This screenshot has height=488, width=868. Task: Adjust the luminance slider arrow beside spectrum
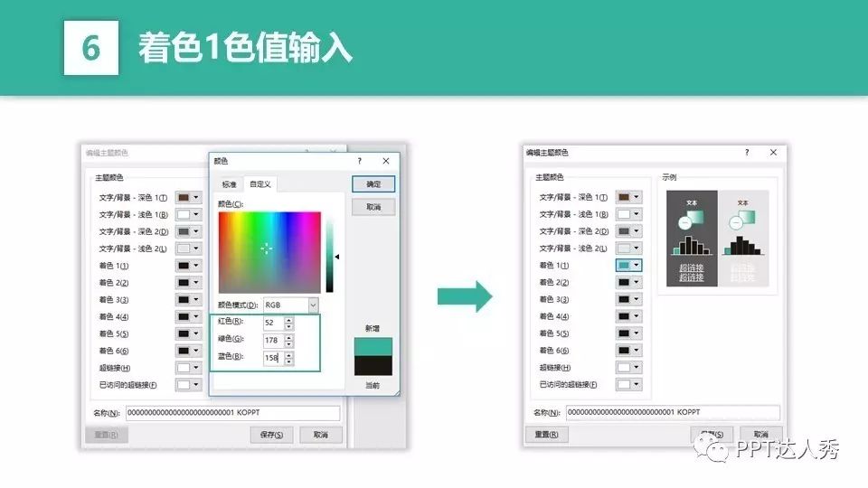click(x=337, y=257)
